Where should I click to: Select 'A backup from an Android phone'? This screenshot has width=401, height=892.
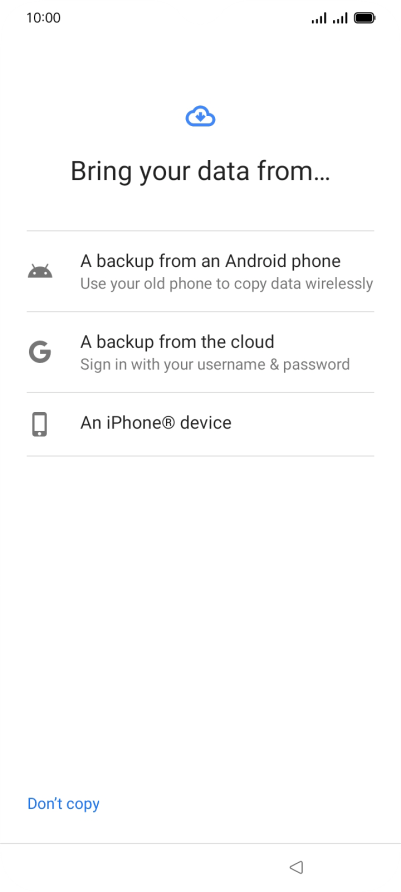(x=200, y=271)
